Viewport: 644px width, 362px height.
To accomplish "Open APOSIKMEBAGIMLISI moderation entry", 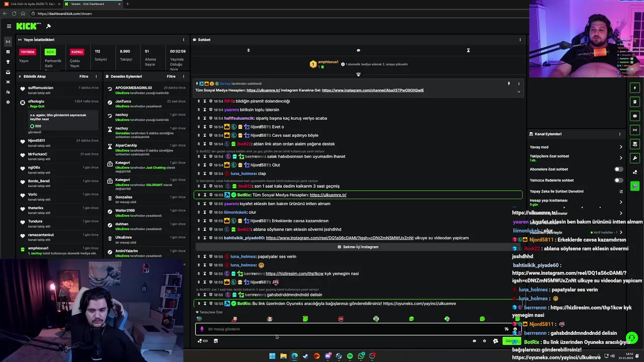I will (133, 88).
